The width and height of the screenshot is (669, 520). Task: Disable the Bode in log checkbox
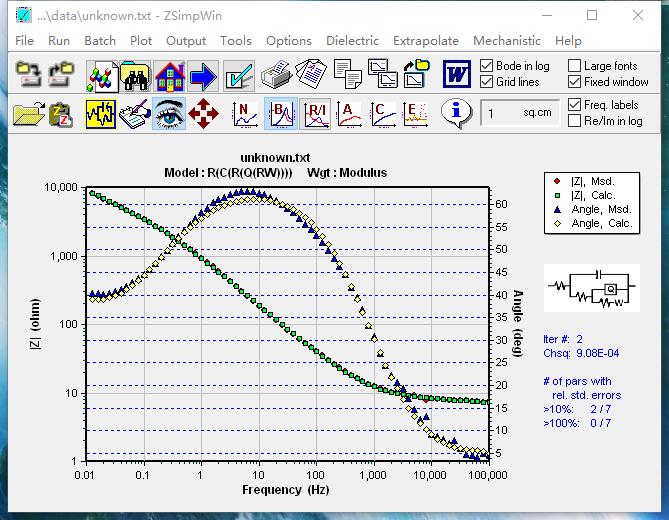[488, 66]
